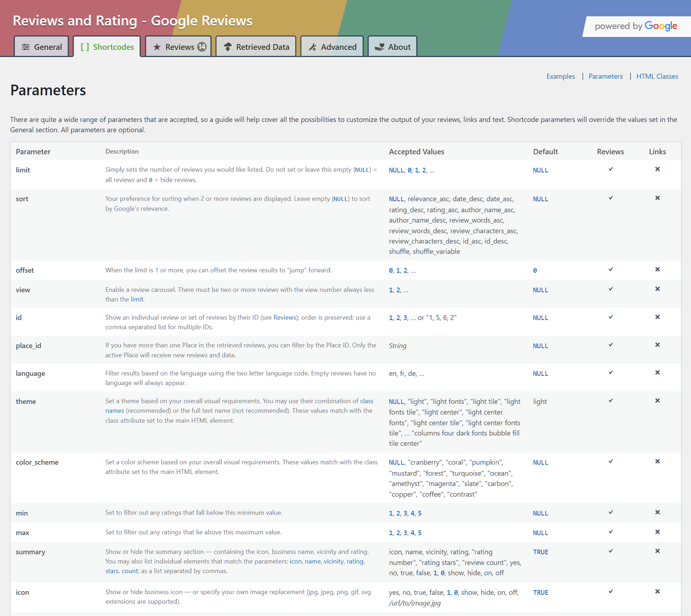Click the Reviews checkmark in sort row
Viewport: 691px width, 616px height.
pyautogui.click(x=611, y=198)
